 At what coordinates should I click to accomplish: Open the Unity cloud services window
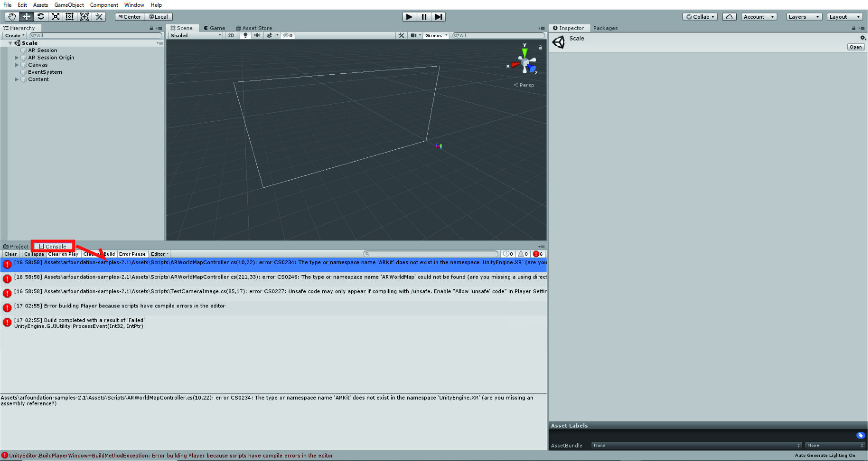(729, 17)
